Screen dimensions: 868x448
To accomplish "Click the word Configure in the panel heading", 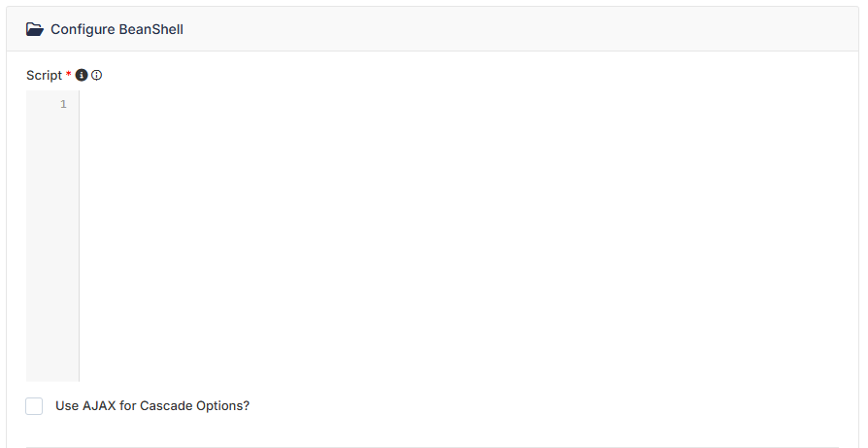I will [x=83, y=29].
